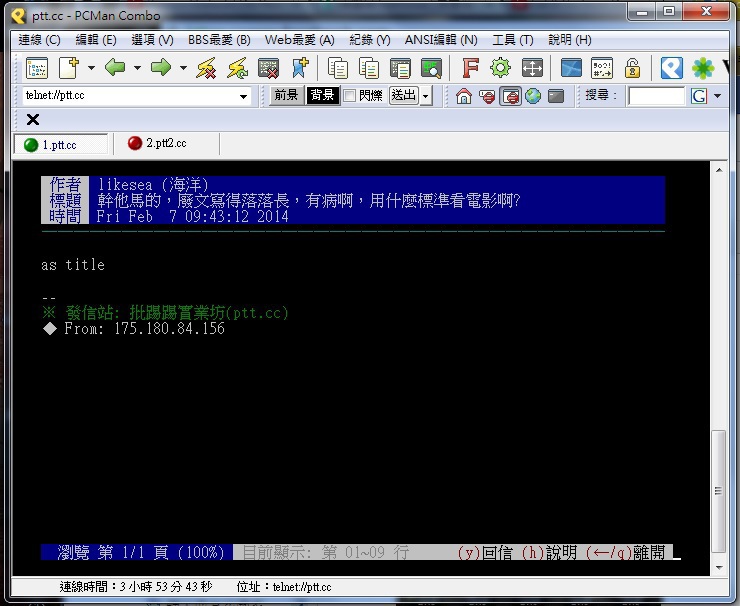Screen dimensions: 740x606
Task: Click the 前景 foreground color button
Action: point(286,96)
